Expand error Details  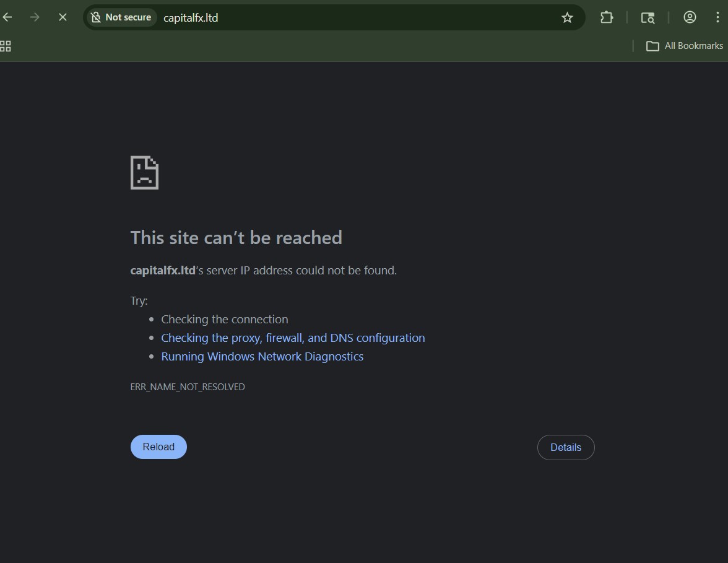566,447
